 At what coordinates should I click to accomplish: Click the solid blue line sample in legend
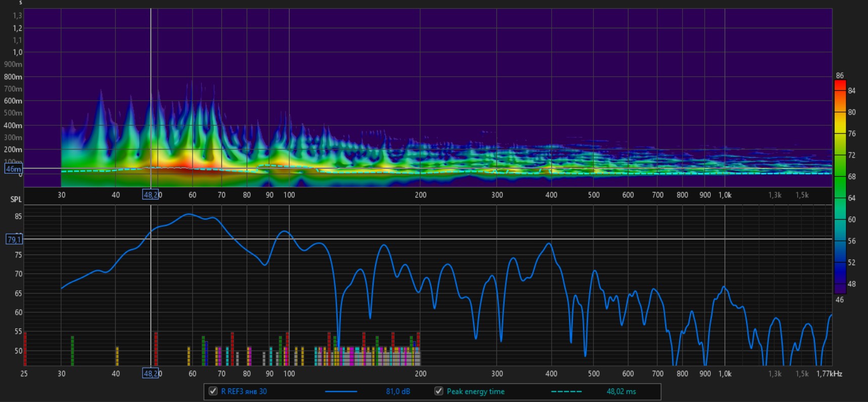(x=341, y=391)
